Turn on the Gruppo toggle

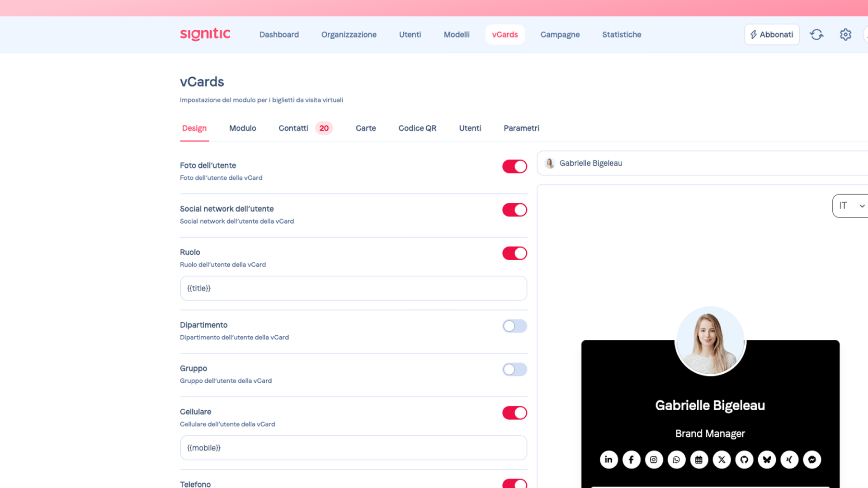click(514, 369)
